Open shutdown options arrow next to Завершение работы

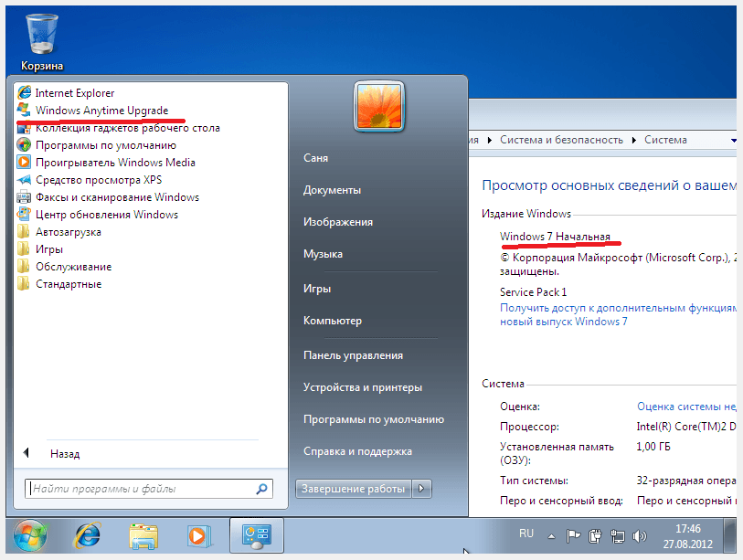pyautogui.click(x=421, y=488)
